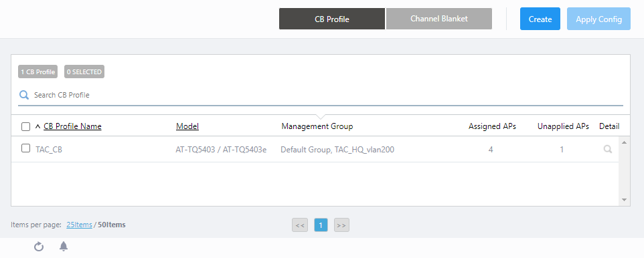Screen dimensions: 644x258
Task: Sort by CB Profile Name column
Action: coord(72,126)
